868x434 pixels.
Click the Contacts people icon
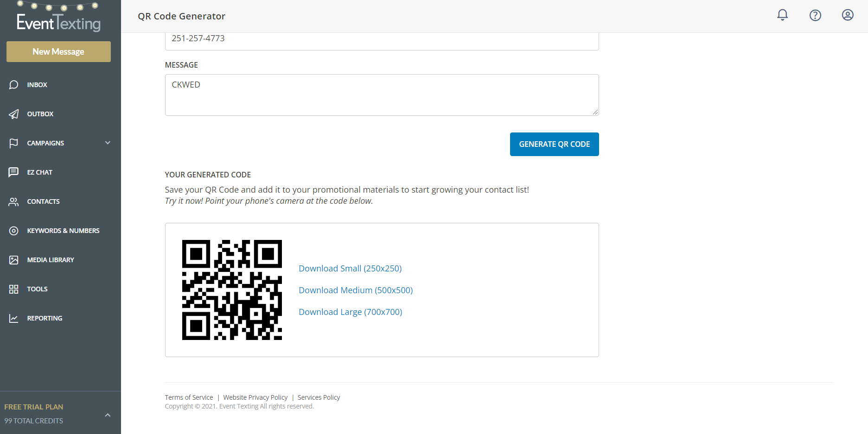(14, 201)
